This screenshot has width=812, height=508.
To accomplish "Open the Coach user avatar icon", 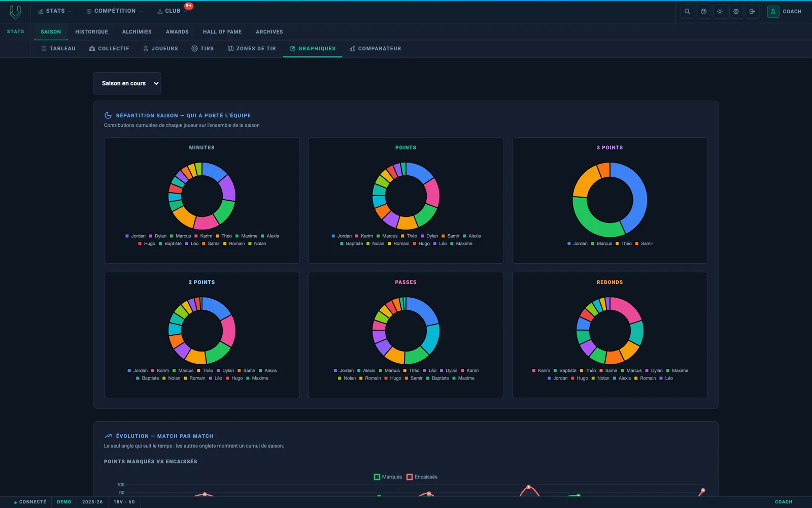I will click(773, 11).
